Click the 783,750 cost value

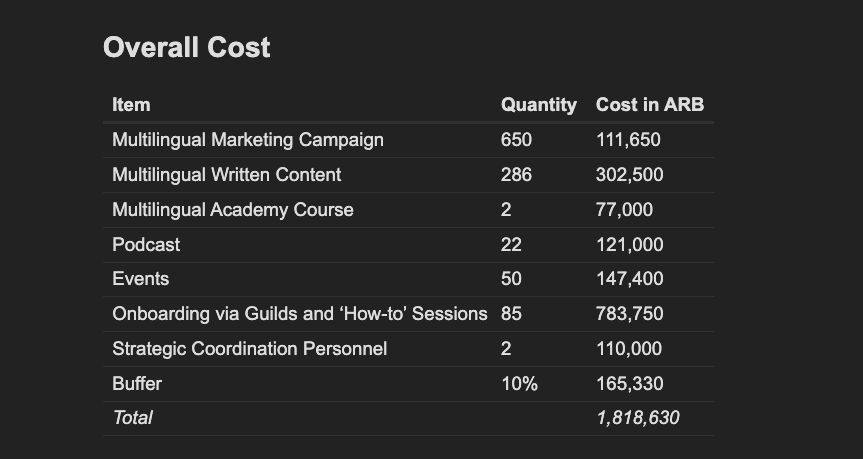click(x=629, y=314)
